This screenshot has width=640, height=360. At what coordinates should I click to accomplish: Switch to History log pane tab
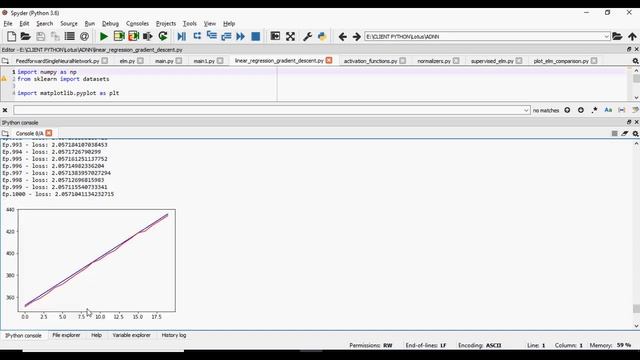click(x=174, y=335)
